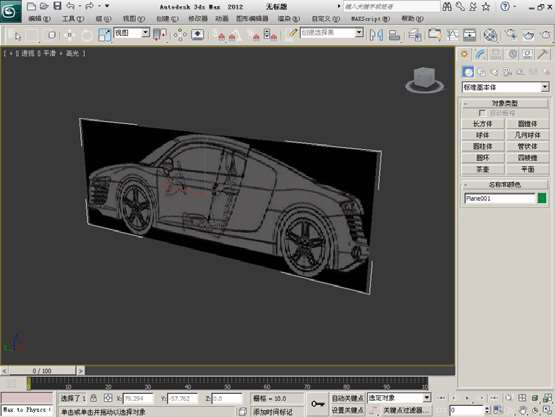Open the 编辑 menu

[39, 19]
